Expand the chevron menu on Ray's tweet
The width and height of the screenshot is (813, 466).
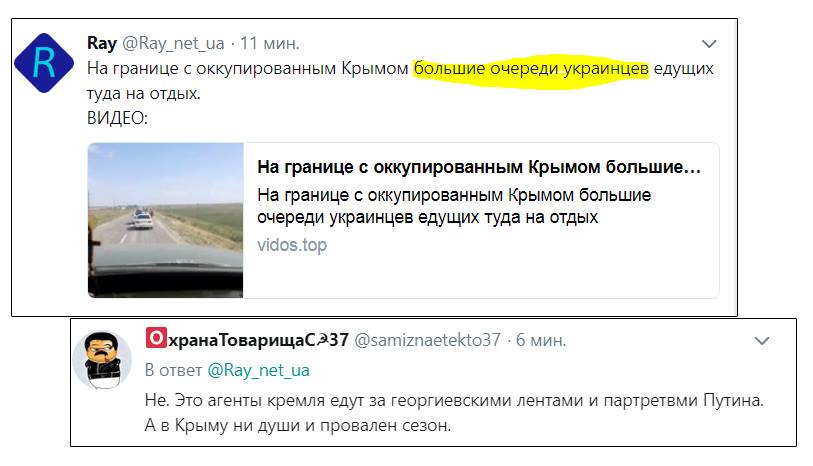pos(709,44)
